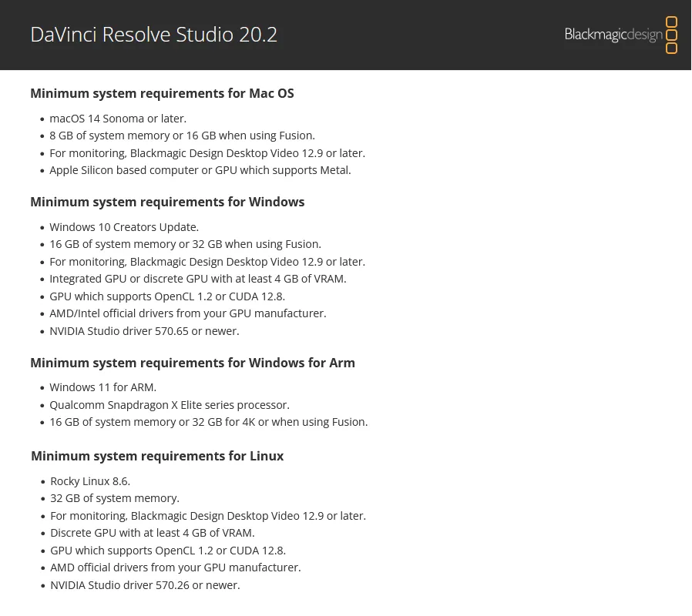The width and height of the screenshot is (692, 616).
Task: Click Linux section Desktop Video monitoring line
Action: point(208,516)
